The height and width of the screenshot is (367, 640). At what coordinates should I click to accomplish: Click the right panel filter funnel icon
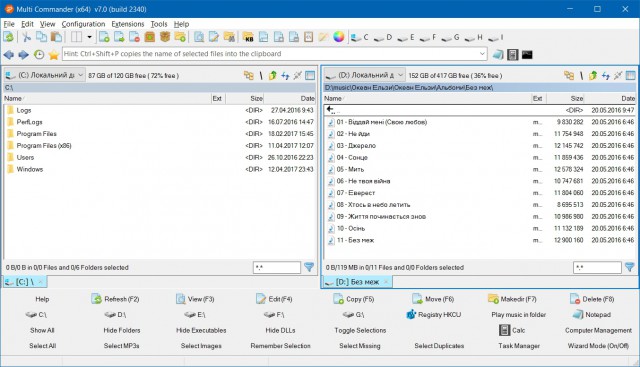629,267
